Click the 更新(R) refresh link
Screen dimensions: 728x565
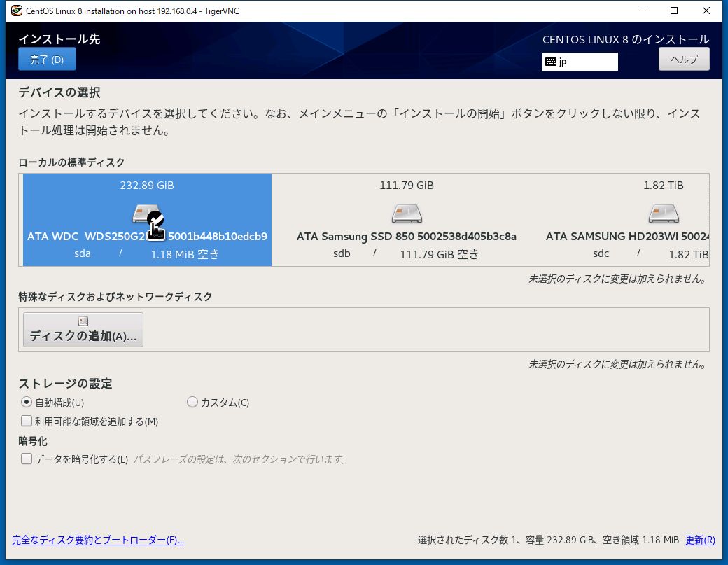[x=700, y=540]
